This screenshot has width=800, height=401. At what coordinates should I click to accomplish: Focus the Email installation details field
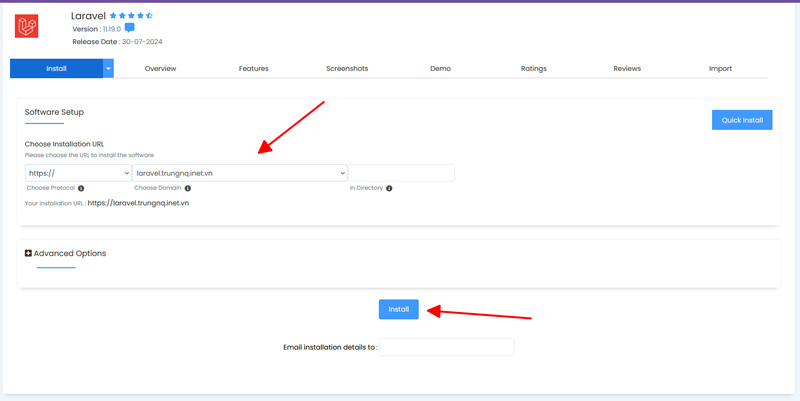point(446,347)
